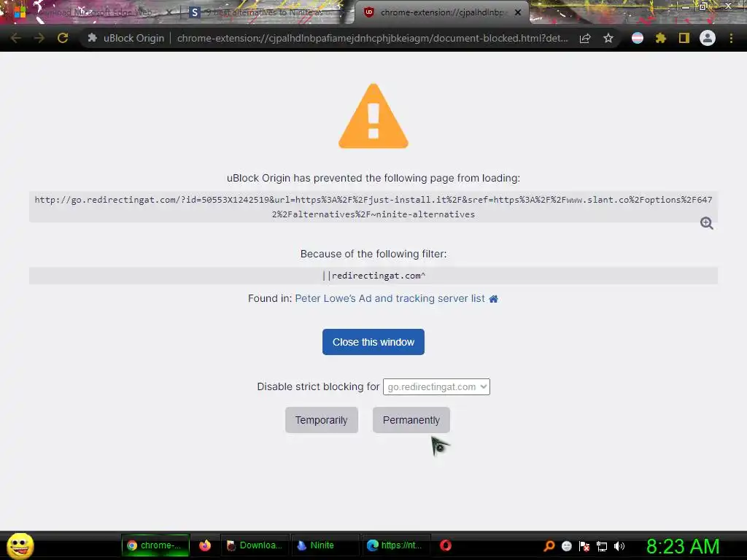This screenshot has height=560, width=747.
Task: Click the blocked go.redirectingat.com URL text
Action: click(373, 206)
